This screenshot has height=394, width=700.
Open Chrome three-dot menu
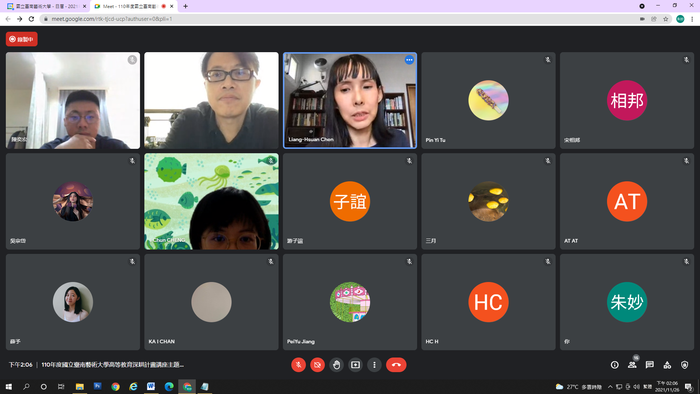pos(692,19)
